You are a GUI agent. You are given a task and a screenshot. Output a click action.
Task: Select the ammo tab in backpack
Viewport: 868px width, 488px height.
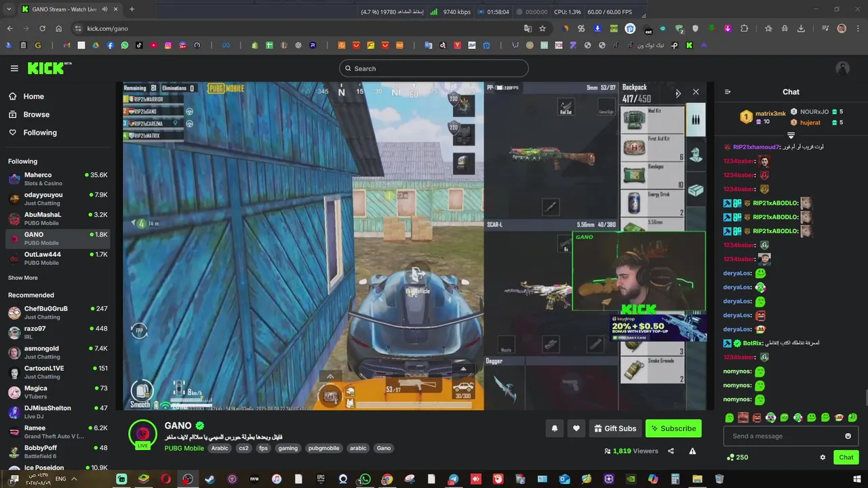click(x=696, y=120)
